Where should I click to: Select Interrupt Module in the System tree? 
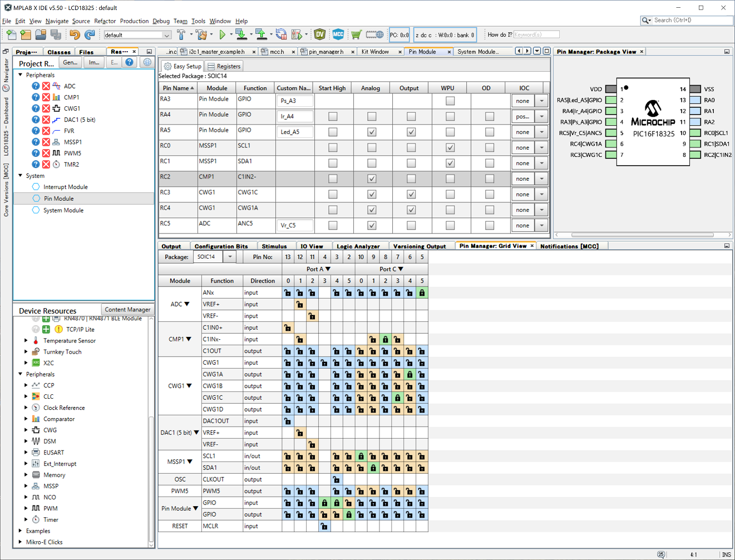tap(66, 187)
